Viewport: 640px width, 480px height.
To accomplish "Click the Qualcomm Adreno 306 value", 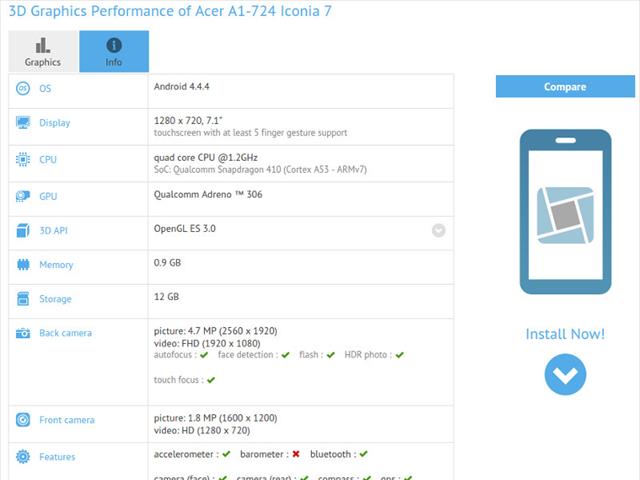I will (x=208, y=194).
